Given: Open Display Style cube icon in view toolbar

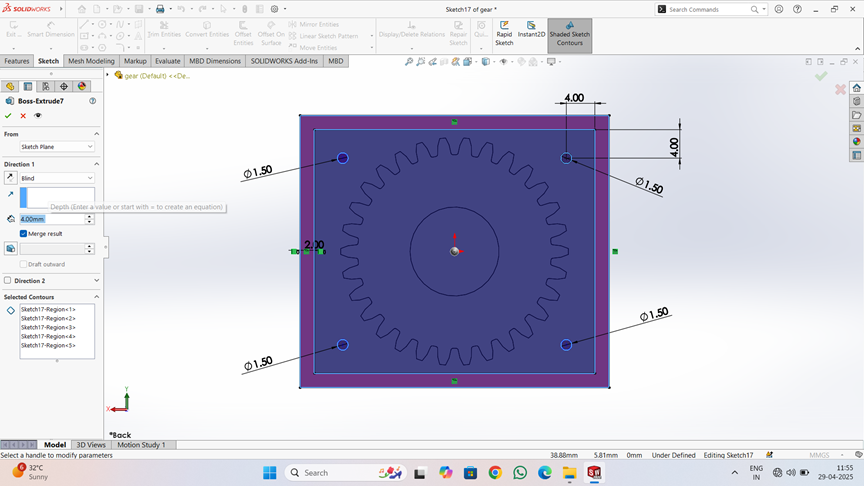Looking at the screenshot, I should 485,62.
